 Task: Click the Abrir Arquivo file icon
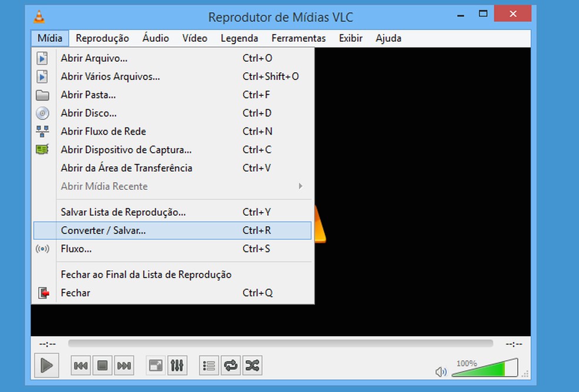(42, 58)
